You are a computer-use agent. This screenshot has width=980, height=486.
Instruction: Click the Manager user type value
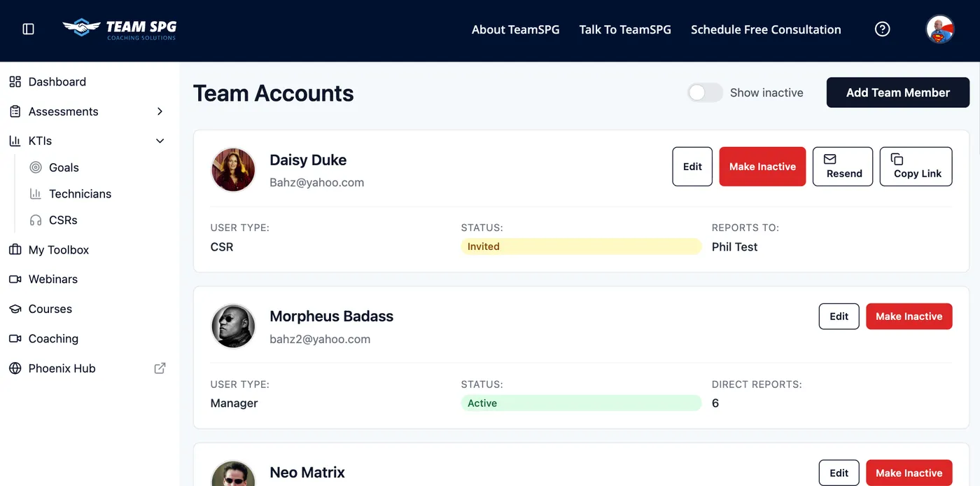point(234,403)
